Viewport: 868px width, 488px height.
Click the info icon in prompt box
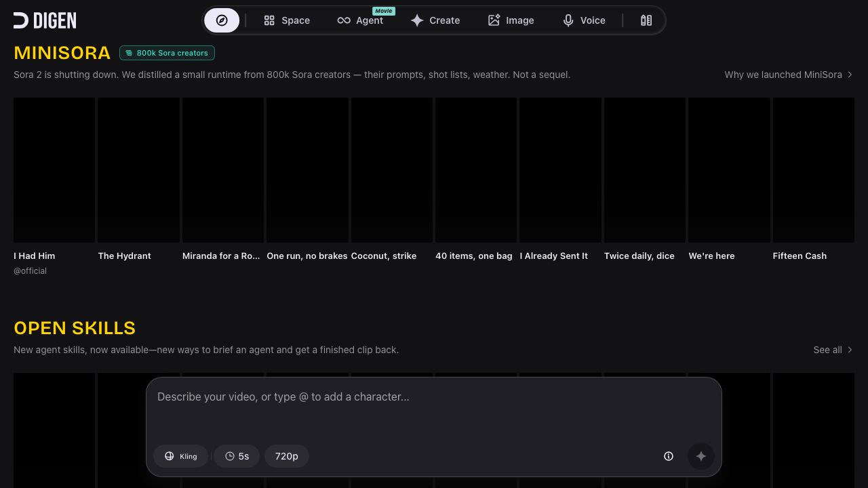click(x=669, y=456)
